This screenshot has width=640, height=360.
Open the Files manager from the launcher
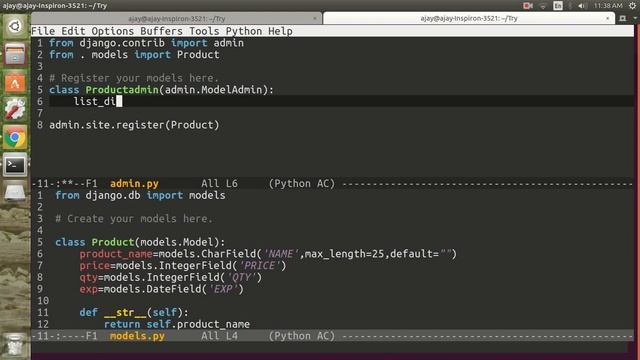15,54
